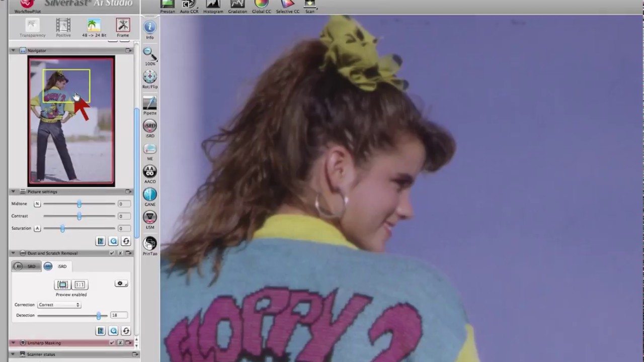
Task: Open the GANE grain removal tool
Action: pyautogui.click(x=150, y=197)
